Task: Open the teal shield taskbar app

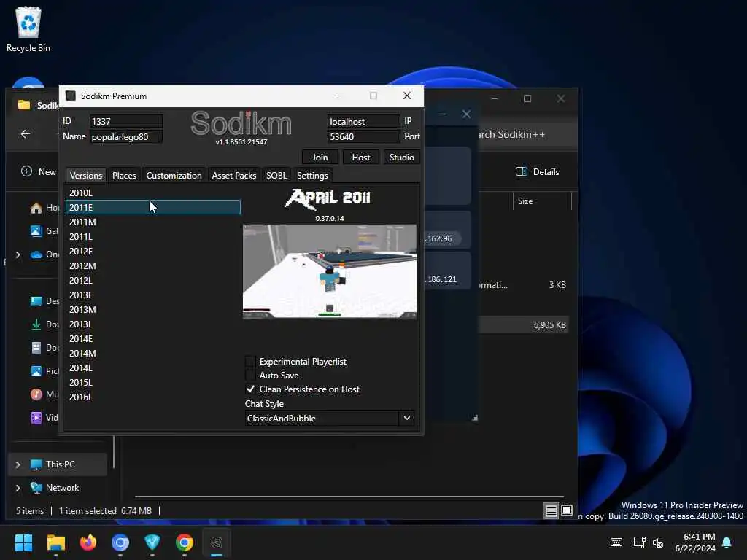Action: (152, 542)
